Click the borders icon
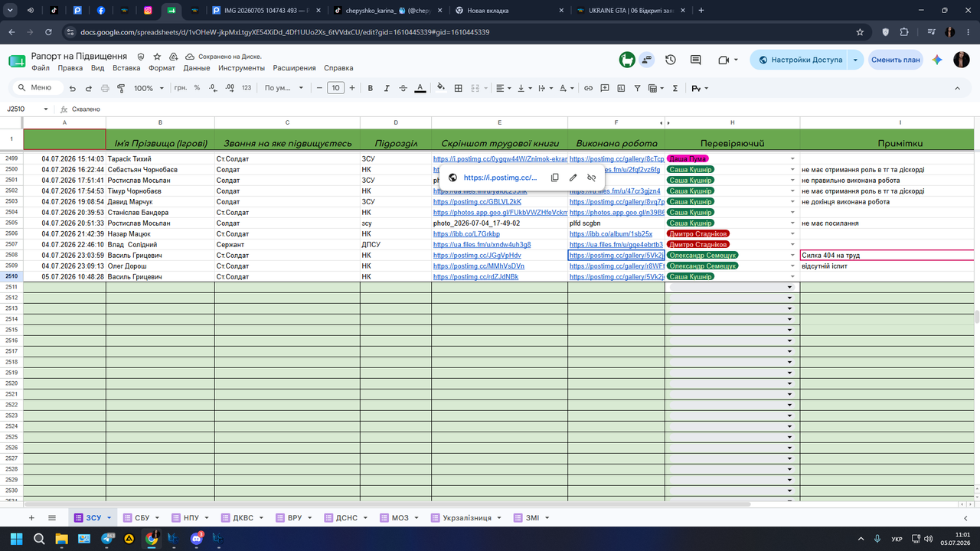 point(459,88)
